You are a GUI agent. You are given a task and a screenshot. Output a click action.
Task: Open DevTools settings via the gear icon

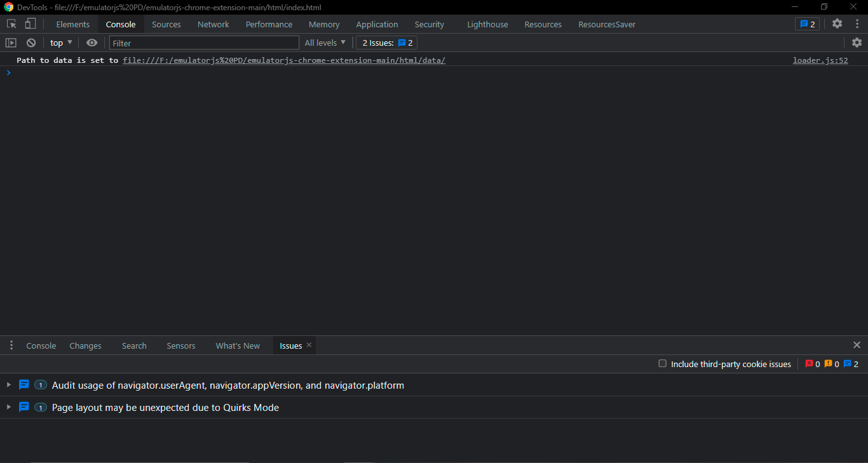point(837,23)
